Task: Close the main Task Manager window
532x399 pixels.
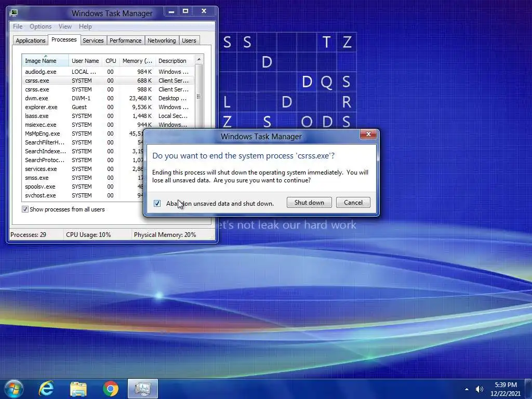Action: click(x=204, y=11)
